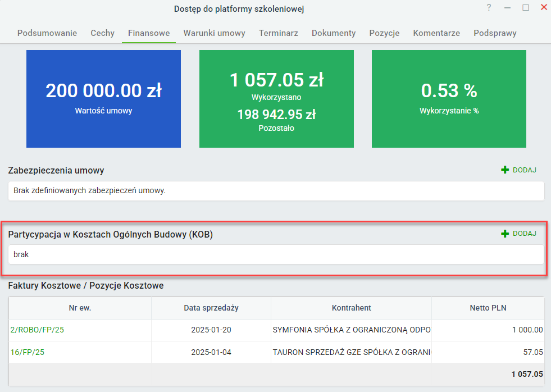Open invoice link 2/ROBO/FP/25

tap(37, 330)
